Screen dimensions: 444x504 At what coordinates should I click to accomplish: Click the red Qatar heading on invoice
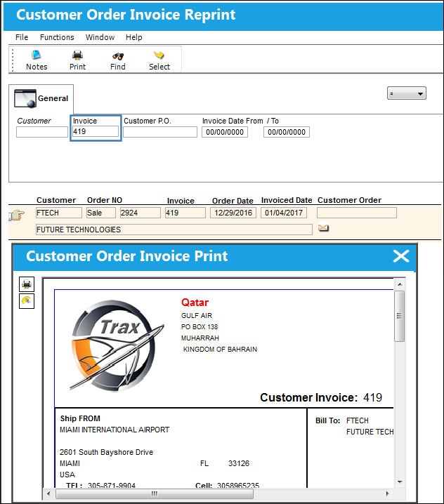[x=195, y=303]
